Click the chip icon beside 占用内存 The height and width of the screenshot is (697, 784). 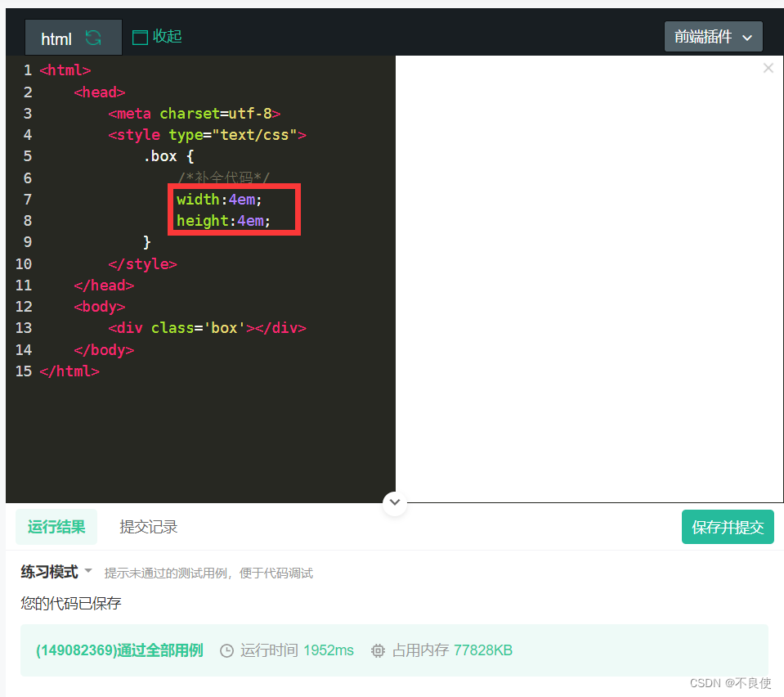pyautogui.click(x=378, y=650)
